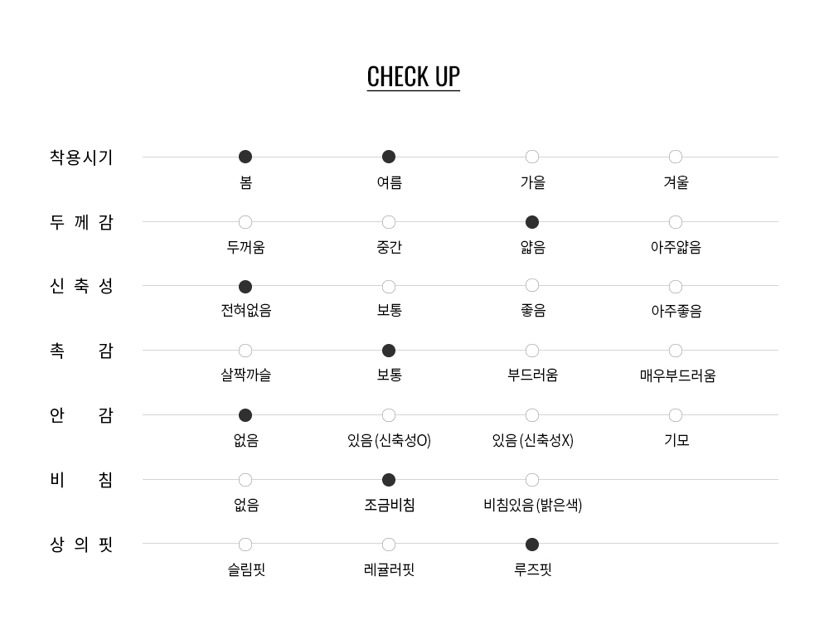829x644 pixels.
Task: Select 아주좋음 elasticity circle
Action: tap(676, 287)
